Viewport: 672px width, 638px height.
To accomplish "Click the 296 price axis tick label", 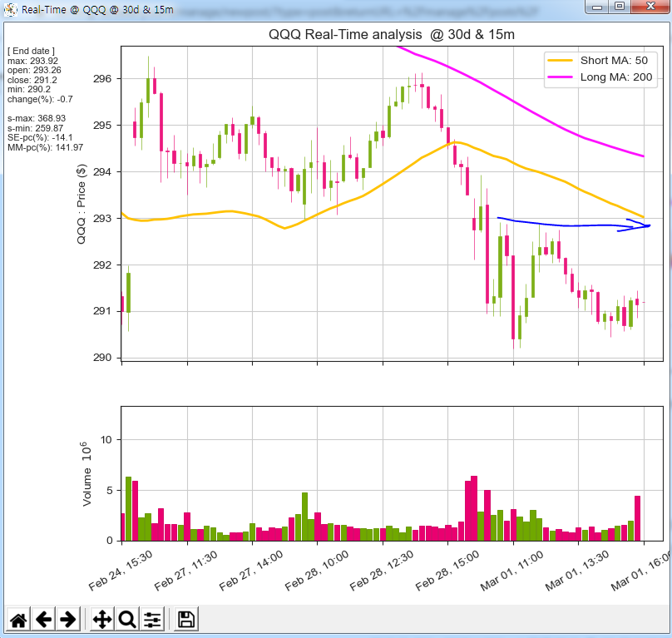I will 102,79.
